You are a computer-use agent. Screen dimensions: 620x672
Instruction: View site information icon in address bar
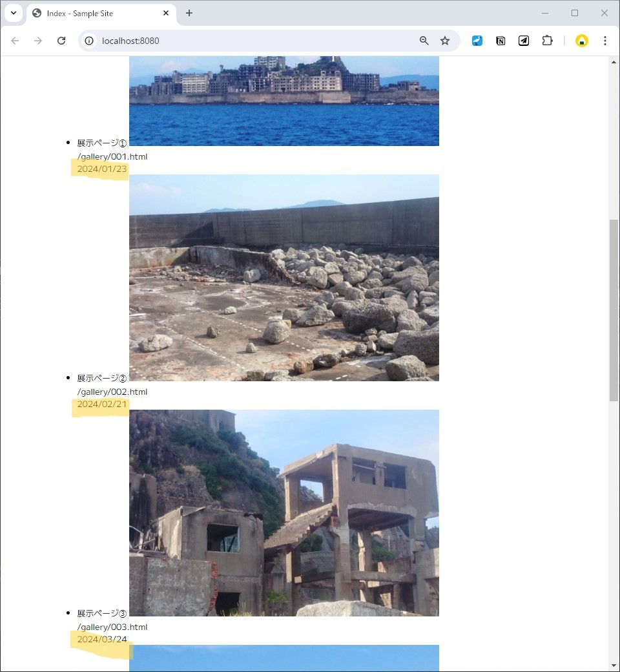[89, 41]
